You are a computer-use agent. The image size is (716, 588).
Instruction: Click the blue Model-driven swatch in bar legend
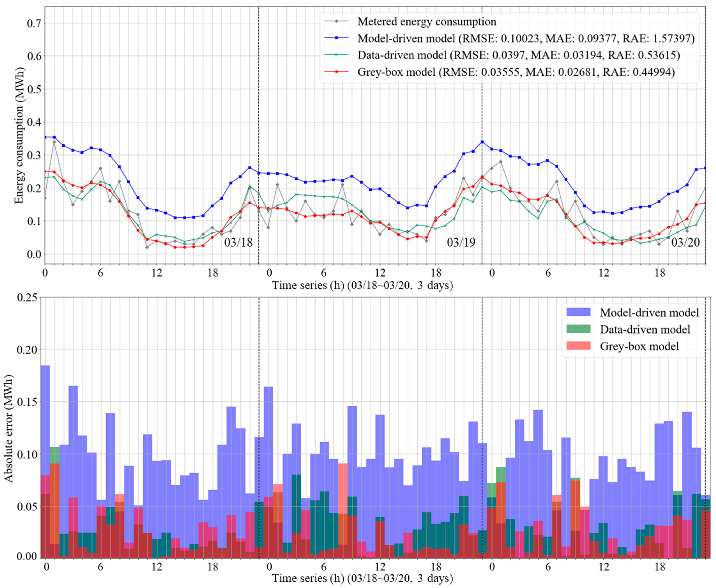pos(578,312)
